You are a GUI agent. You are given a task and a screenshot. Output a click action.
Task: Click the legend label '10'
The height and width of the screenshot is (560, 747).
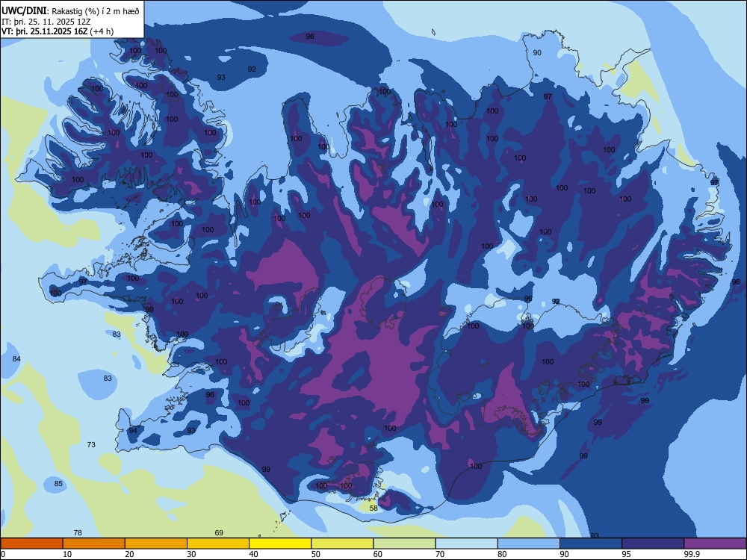[x=67, y=554]
